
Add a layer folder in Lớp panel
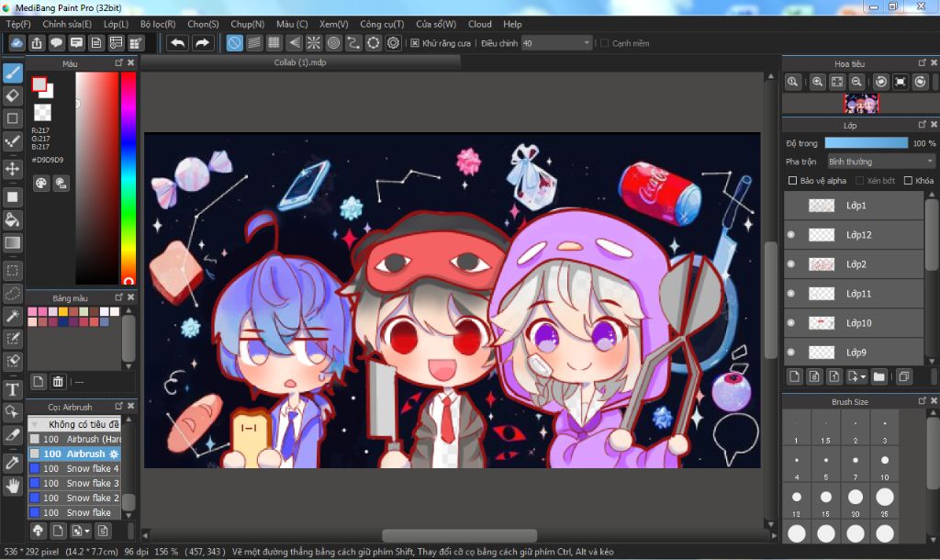tap(878, 376)
